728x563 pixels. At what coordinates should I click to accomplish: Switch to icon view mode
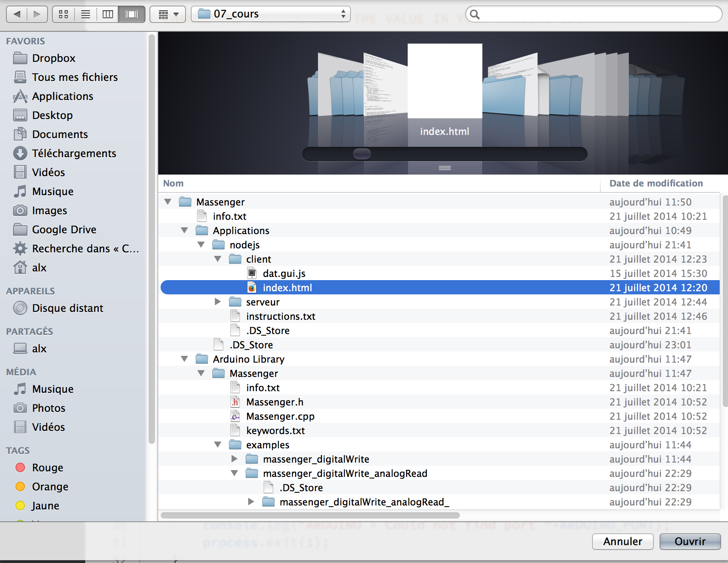tap(63, 15)
